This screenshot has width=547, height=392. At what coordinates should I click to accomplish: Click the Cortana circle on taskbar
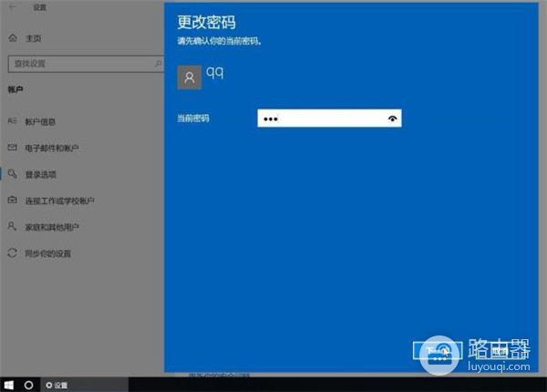(x=29, y=385)
